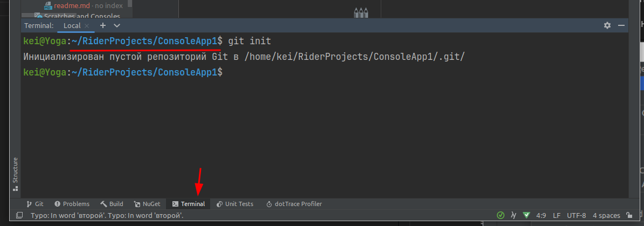The width and height of the screenshot is (644, 226).
Task: Toggle tool window bars square icon
Action: 19,216
